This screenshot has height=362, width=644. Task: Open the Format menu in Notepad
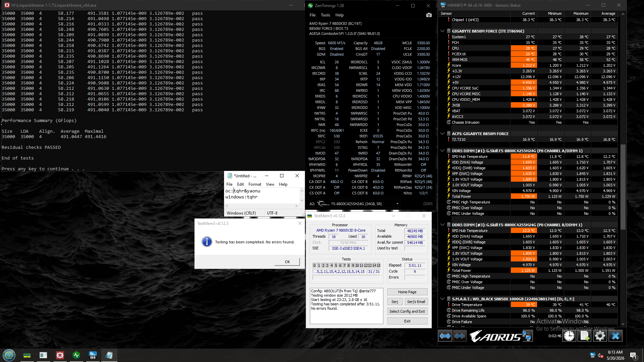click(255, 184)
